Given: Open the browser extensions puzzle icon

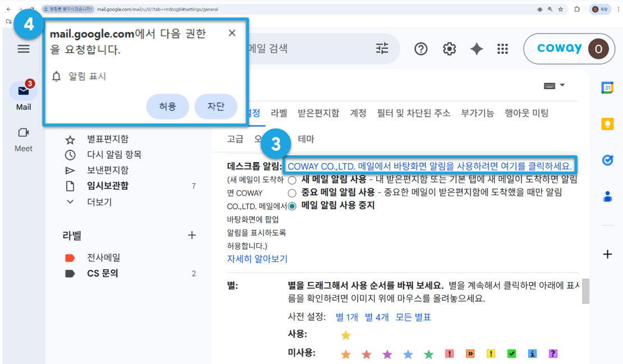Looking at the screenshot, I should [x=577, y=9].
